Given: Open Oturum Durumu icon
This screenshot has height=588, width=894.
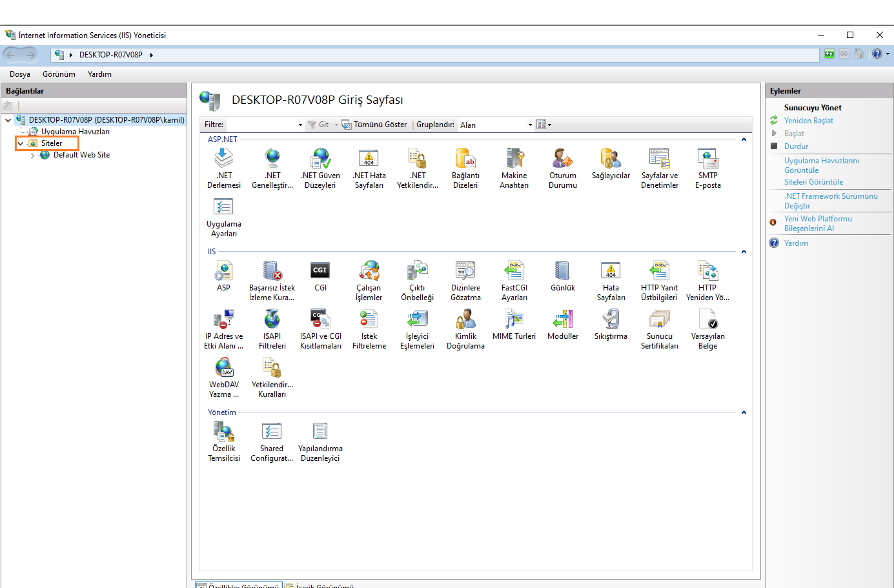Looking at the screenshot, I should point(563,158).
